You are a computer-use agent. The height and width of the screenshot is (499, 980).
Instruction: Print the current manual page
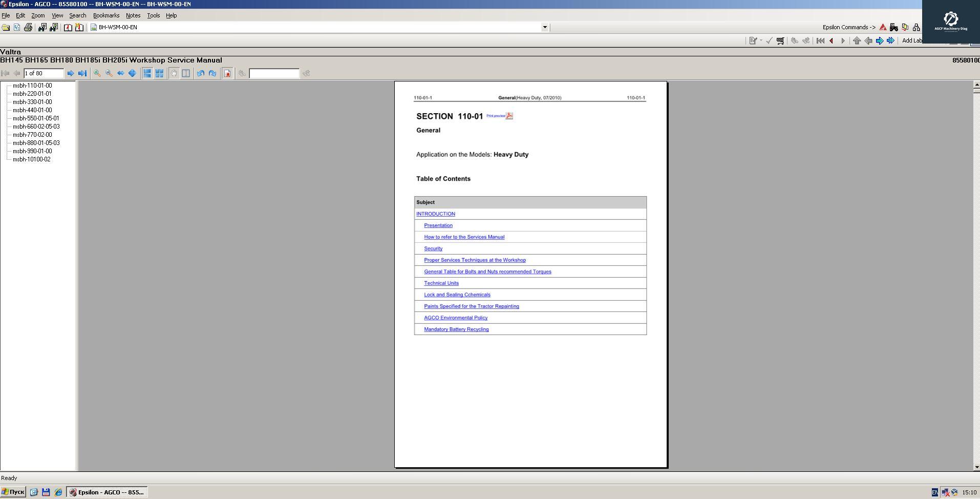point(28,27)
